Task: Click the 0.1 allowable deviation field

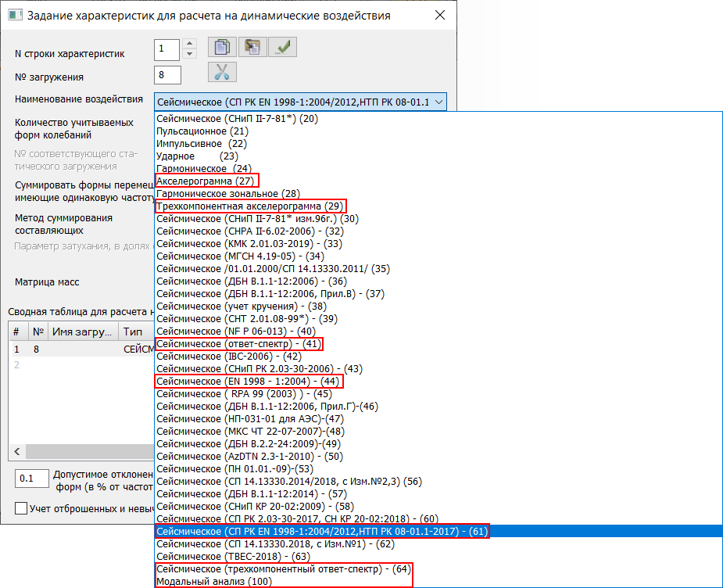Action: coord(31,479)
